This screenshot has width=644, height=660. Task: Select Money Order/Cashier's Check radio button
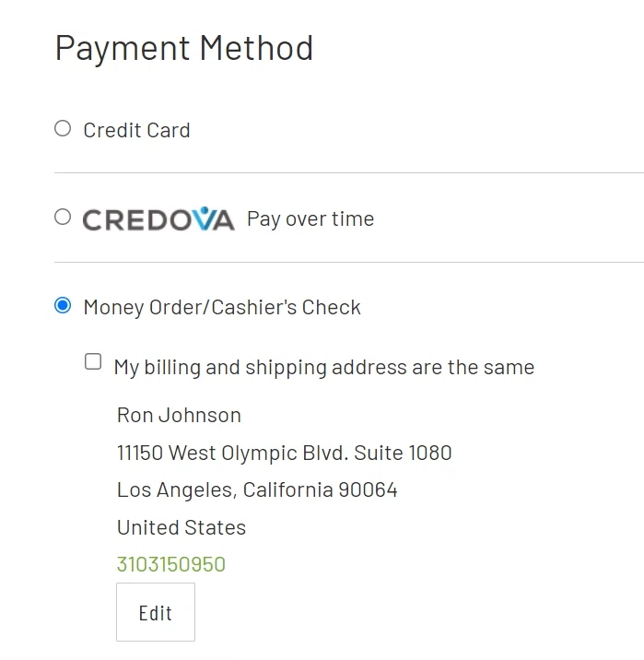tap(63, 306)
